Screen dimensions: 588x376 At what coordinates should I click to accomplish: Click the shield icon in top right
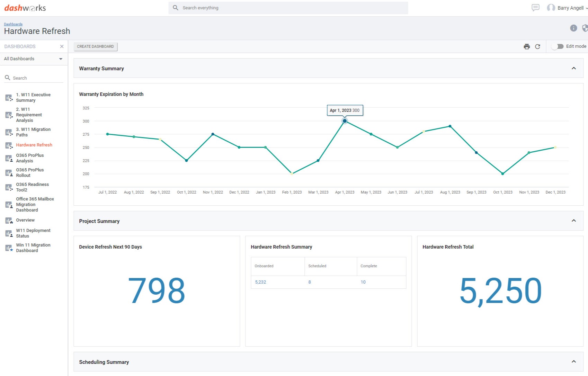click(585, 28)
